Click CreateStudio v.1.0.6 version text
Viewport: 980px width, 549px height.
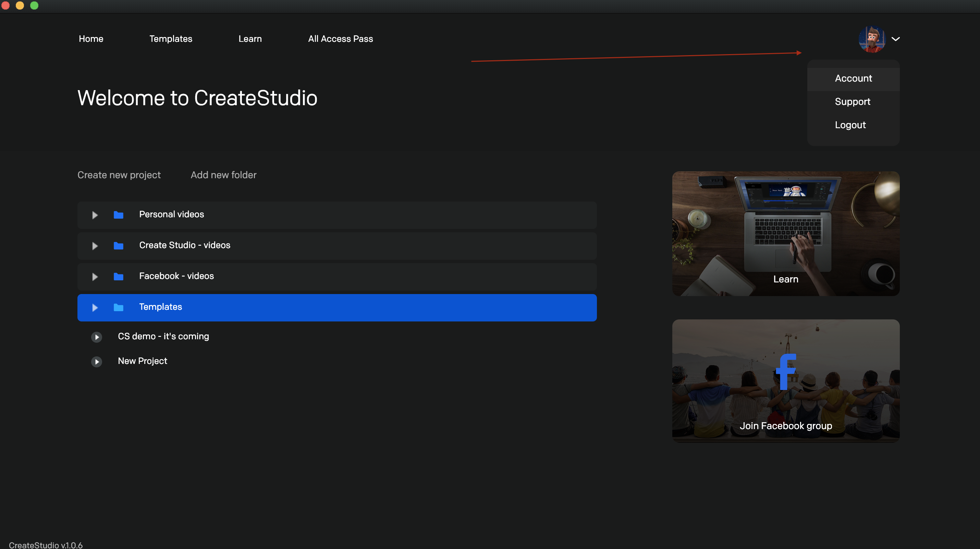click(46, 545)
